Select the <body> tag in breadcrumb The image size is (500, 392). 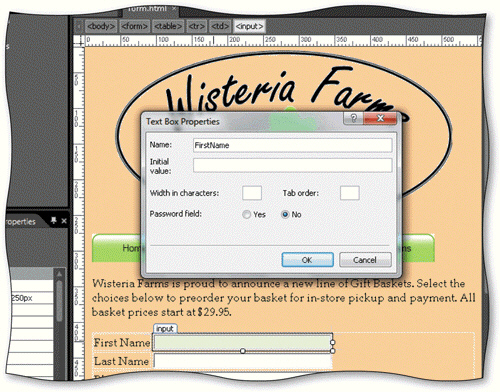(x=101, y=26)
